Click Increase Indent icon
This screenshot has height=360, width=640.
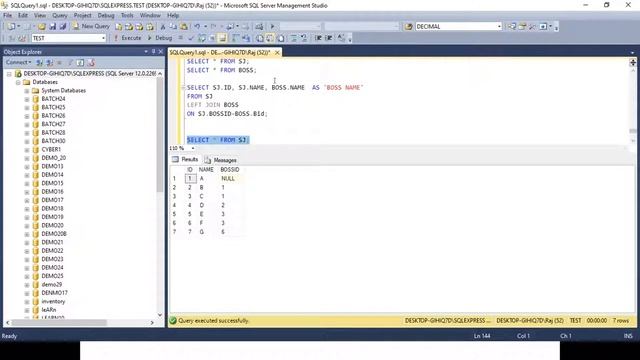click(329, 38)
